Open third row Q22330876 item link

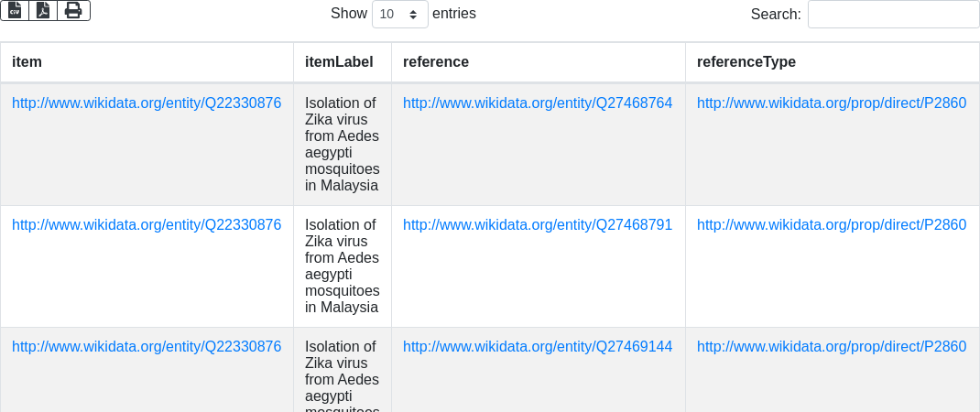point(147,347)
